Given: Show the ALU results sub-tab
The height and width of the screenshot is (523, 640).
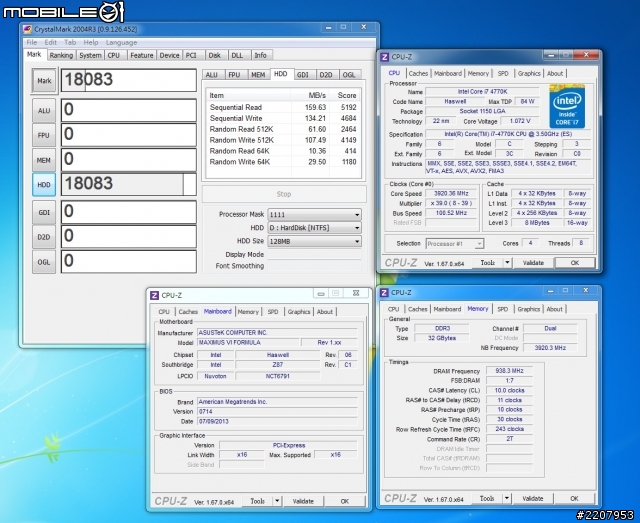Looking at the screenshot, I should tap(211, 75).
